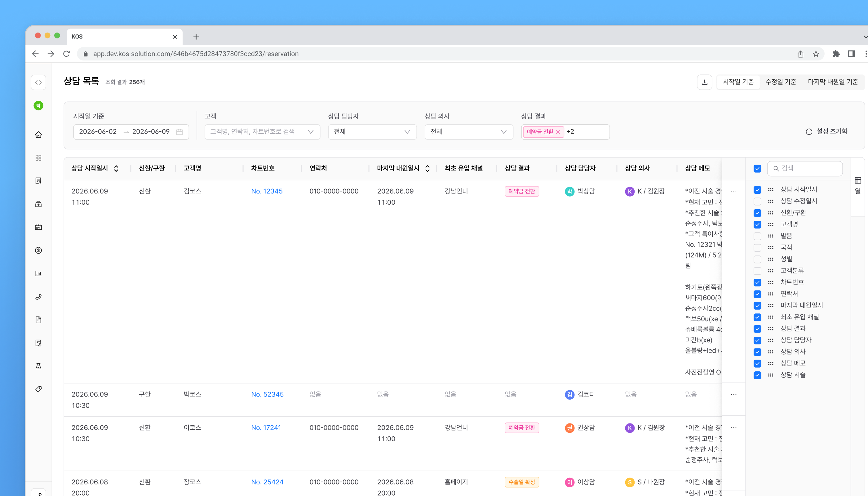Uncheck the 차트번호 column checkbox
The width and height of the screenshot is (868, 496).
click(x=757, y=282)
